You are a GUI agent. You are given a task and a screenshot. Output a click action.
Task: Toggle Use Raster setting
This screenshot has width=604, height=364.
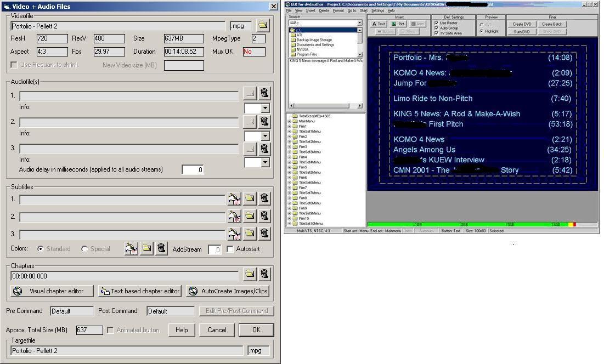coord(437,23)
